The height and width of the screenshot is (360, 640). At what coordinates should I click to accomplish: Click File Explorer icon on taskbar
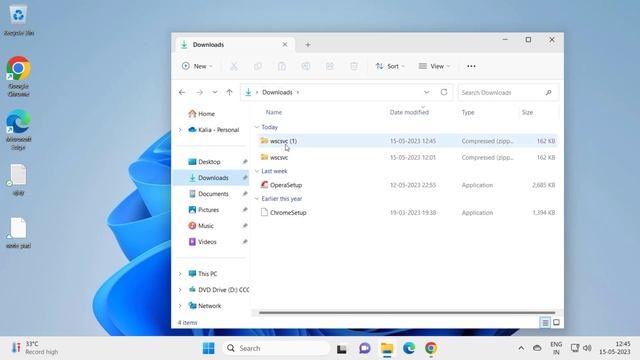[387, 348]
